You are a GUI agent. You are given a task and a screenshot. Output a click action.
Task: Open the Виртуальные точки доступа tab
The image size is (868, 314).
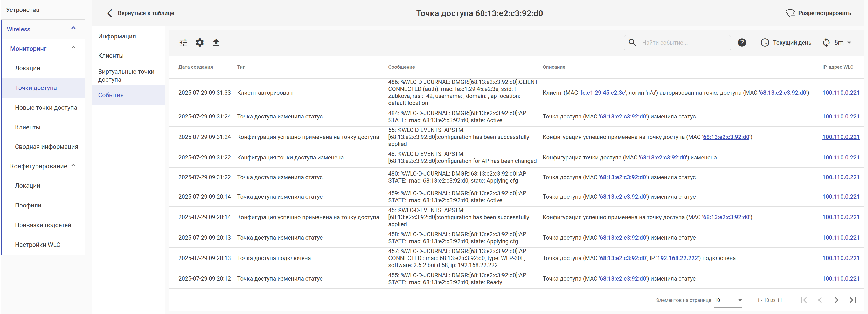click(126, 75)
